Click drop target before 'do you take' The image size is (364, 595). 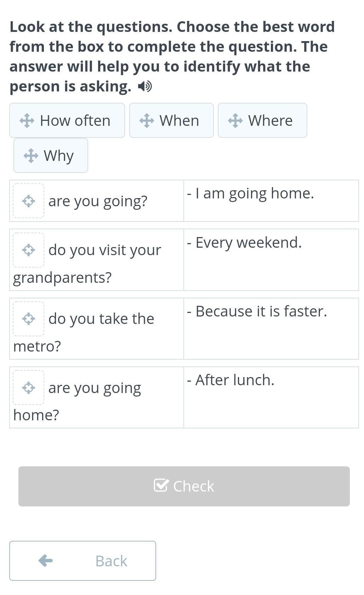click(29, 319)
